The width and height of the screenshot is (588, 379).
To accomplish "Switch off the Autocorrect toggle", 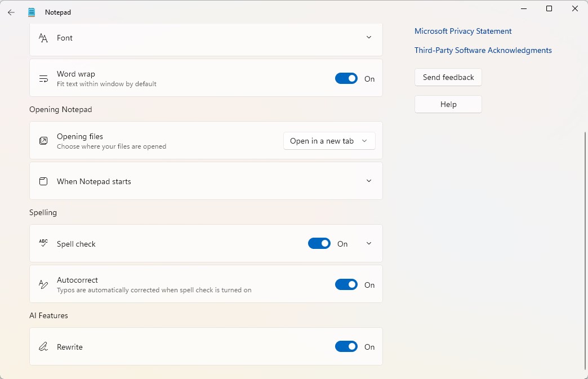I will click(346, 285).
